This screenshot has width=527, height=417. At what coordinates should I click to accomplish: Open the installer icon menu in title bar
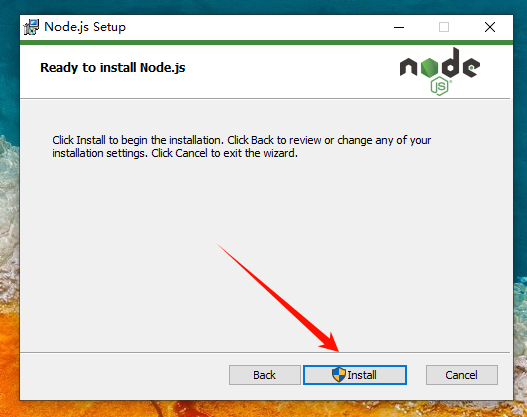click(x=31, y=27)
